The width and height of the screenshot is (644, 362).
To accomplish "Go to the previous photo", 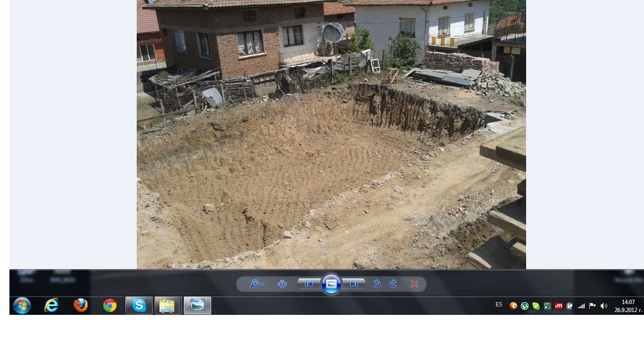I will (x=309, y=284).
